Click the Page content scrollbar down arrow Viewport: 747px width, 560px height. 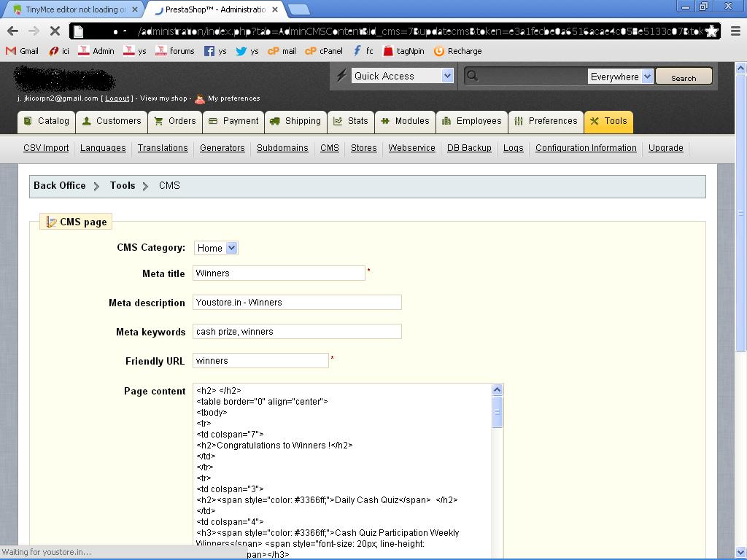tap(498, 553)
